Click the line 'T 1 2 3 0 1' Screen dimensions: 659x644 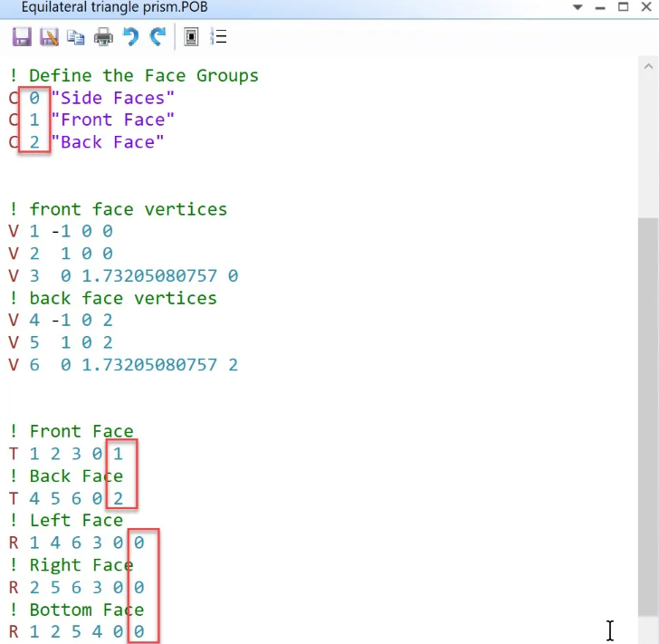pyautogui.click(x=66, y=454)
